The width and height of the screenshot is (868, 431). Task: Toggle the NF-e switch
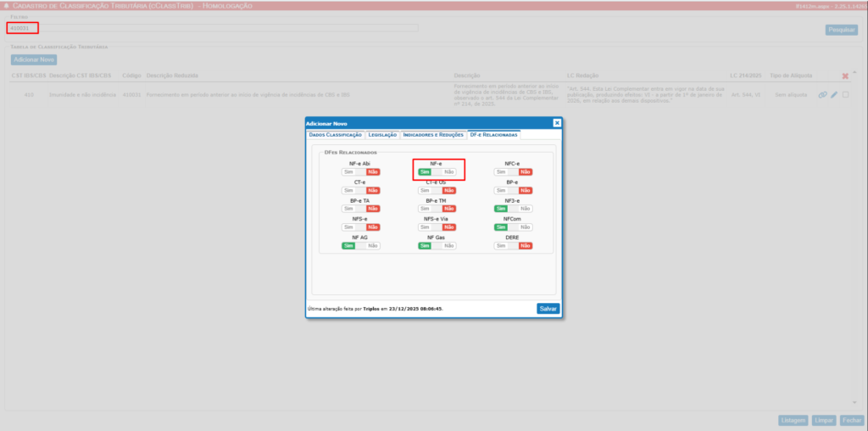pyautogui.click(x=437, y=171)
